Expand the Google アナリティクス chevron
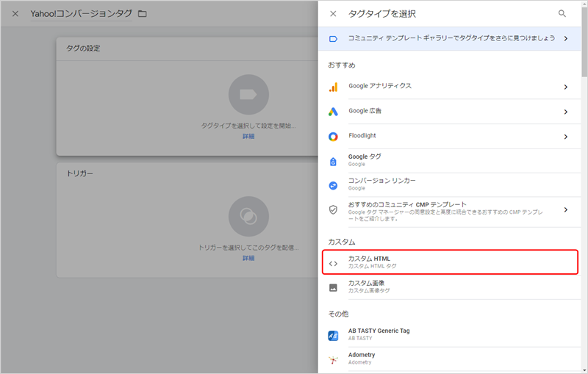The height and width of the screenshot is (374, 588). (x=566, y=87)
